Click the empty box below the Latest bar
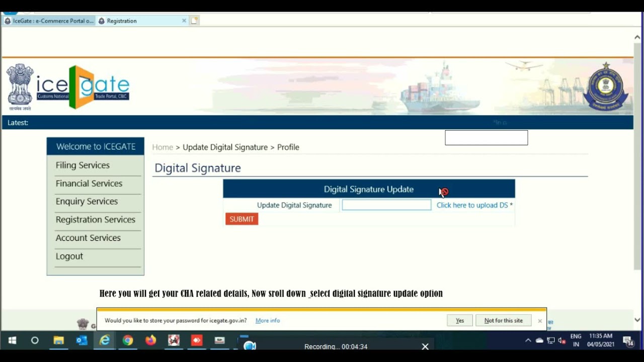This screenshot has width=644, height=362. click(487, 138)
